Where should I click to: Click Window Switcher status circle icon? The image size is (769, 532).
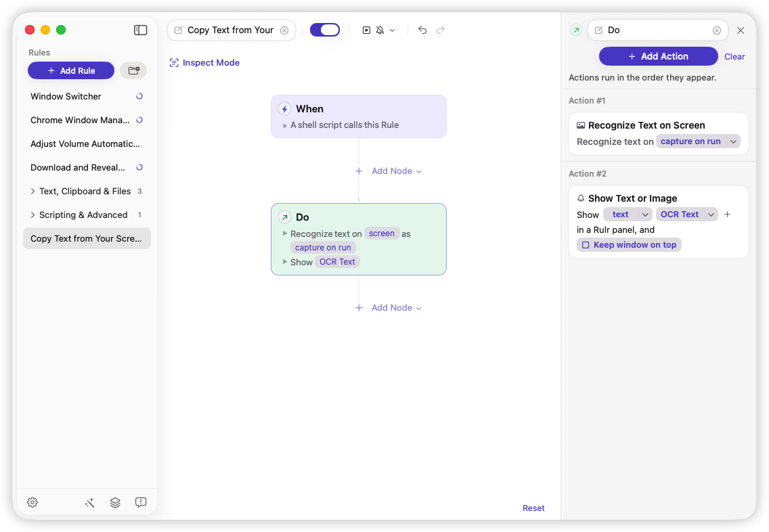point(139,96)
